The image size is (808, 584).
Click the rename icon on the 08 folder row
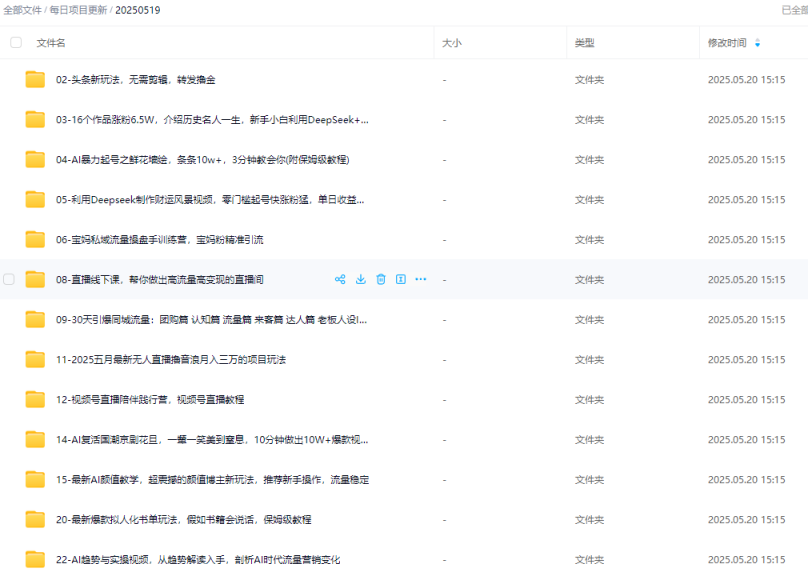point(401,279)
